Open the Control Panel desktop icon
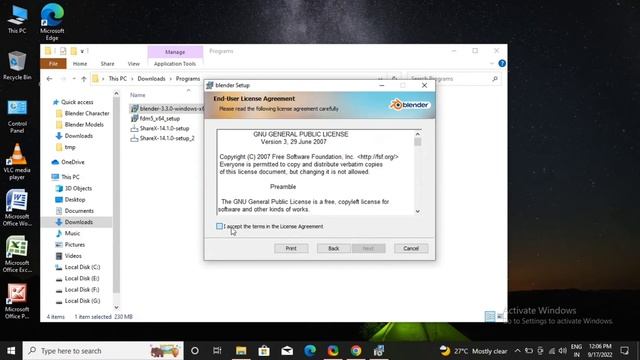The image size is (640, 360). coord(17,116)
